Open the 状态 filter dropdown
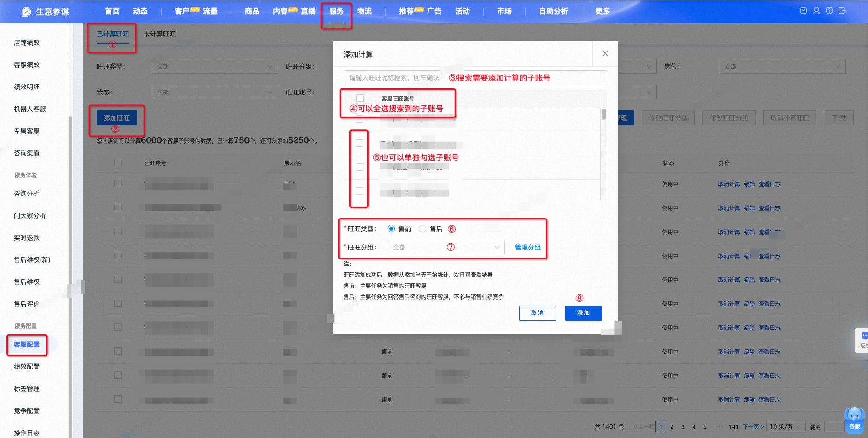Image resolution: width=868 pixels, height=438 pixels. point(215,92)
